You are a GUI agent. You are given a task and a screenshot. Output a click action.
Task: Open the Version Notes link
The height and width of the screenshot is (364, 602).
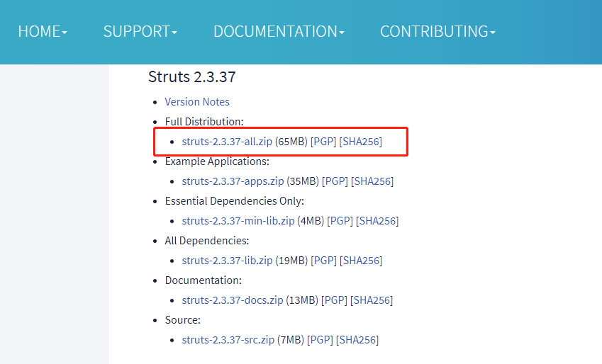tap(197, 102)
